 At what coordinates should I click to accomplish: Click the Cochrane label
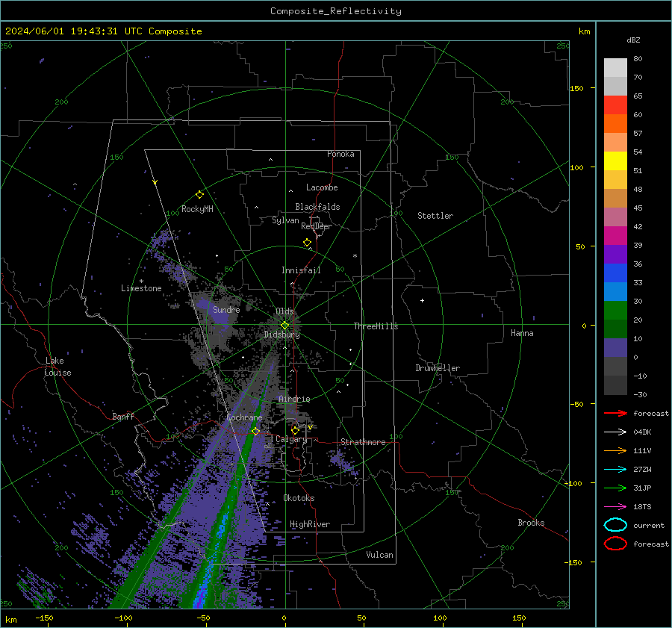click(x=244, y=417)
